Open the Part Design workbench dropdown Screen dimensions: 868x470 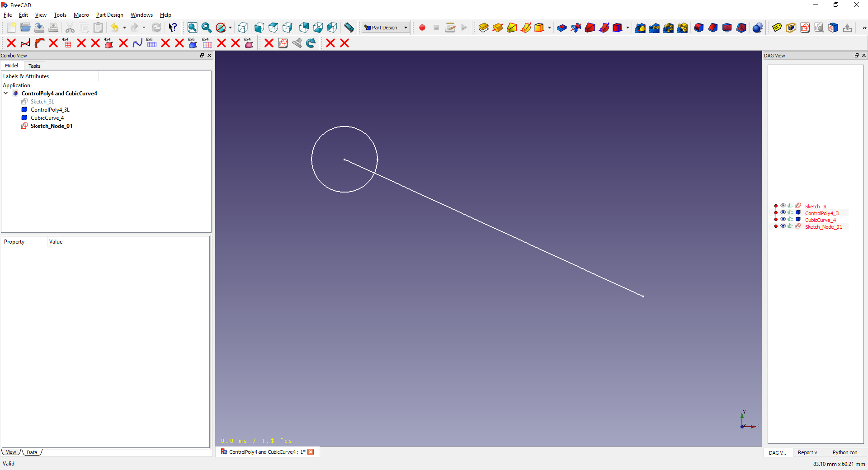[386, 28]
